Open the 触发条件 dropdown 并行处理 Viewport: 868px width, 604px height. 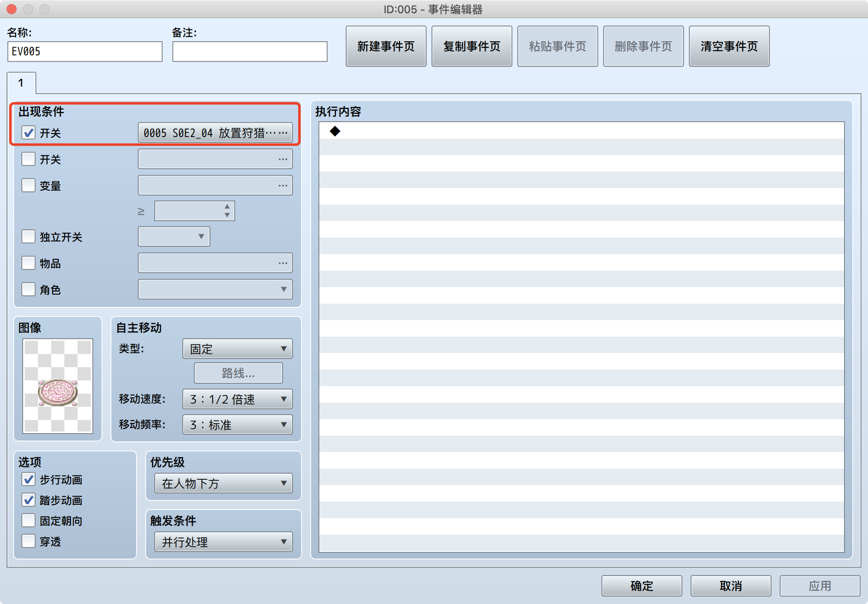point(224,542)
